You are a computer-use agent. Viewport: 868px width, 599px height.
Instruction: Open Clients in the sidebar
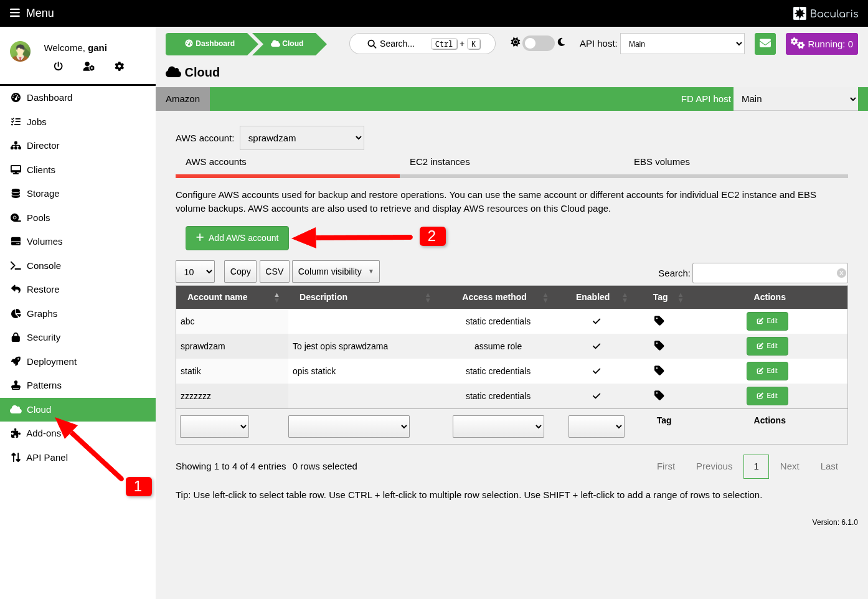78,170
